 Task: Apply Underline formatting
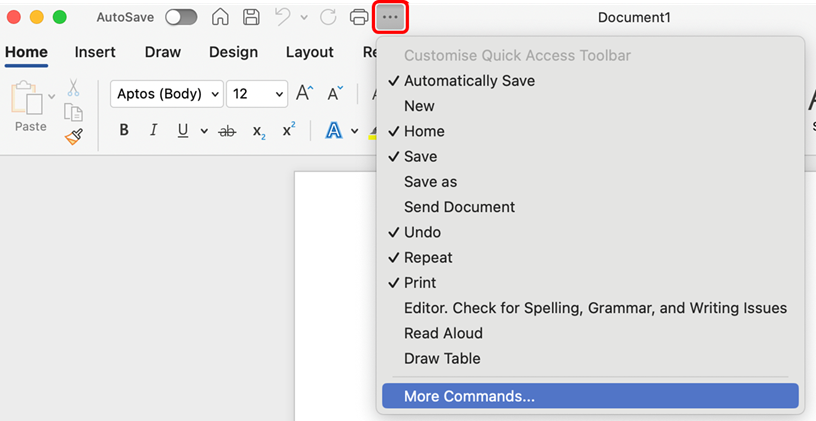pyautogui.click(x=183, y=131)
